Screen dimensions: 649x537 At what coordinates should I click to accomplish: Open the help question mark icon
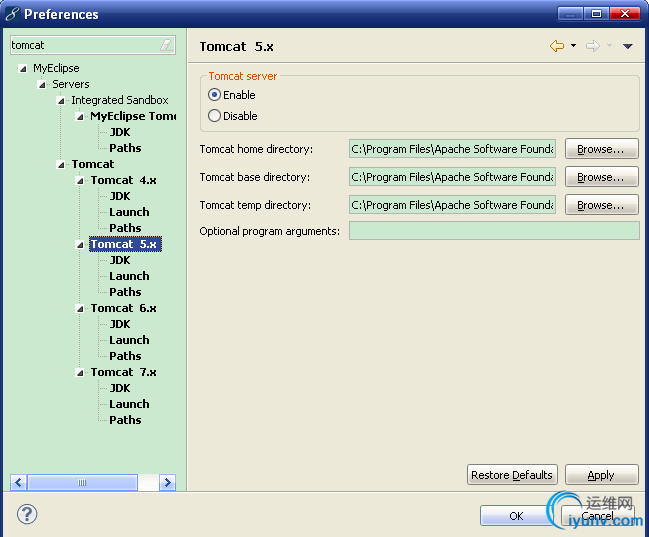27,514
